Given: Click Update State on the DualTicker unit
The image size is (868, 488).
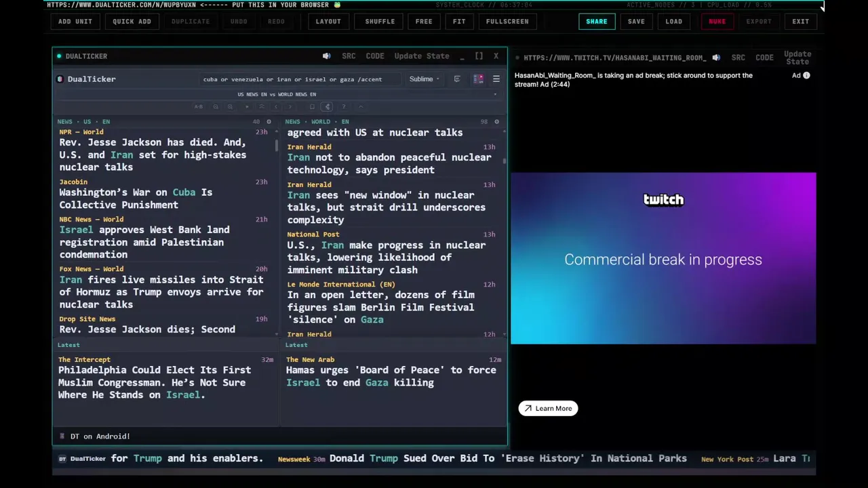Looking at the screenshot, I should (422, 56).
